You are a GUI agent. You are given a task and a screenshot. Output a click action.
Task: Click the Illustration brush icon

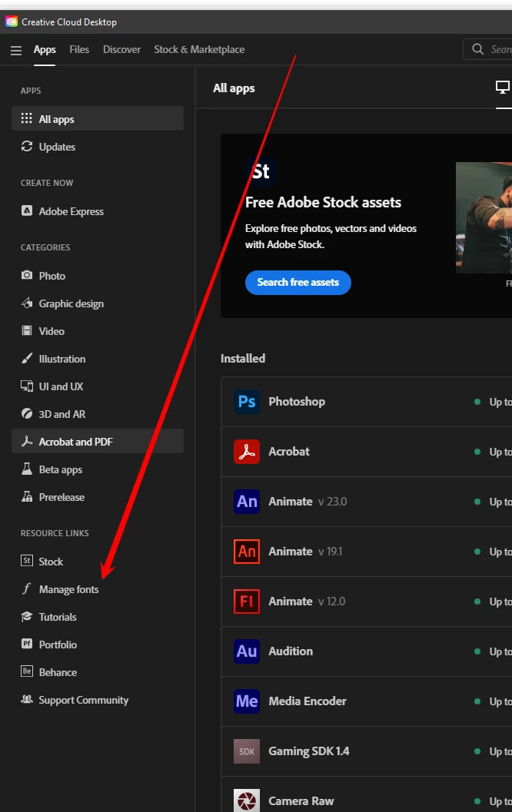[26, 358]
